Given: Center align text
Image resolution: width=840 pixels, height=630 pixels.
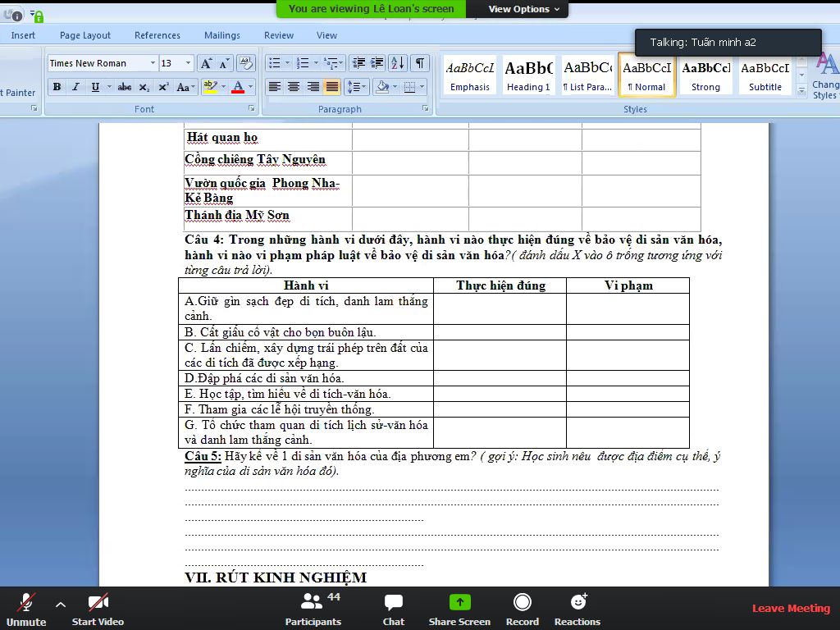Looking at the screenshot, I should [x=294, y=87].
